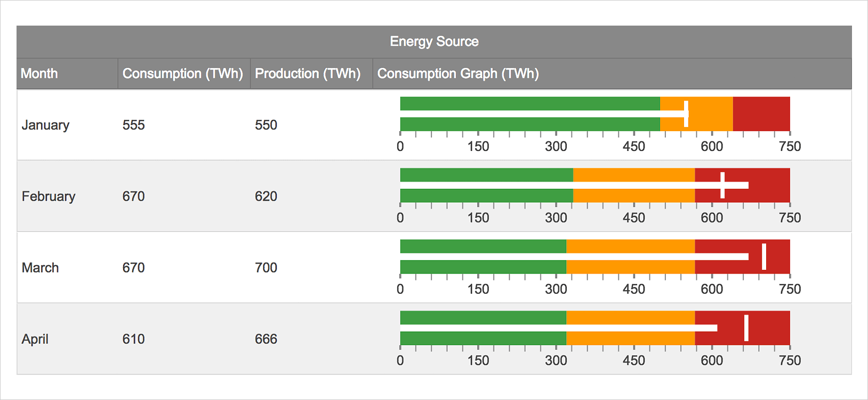Click the green range in April's graph

pyautogui.click(x=483, y=318)
